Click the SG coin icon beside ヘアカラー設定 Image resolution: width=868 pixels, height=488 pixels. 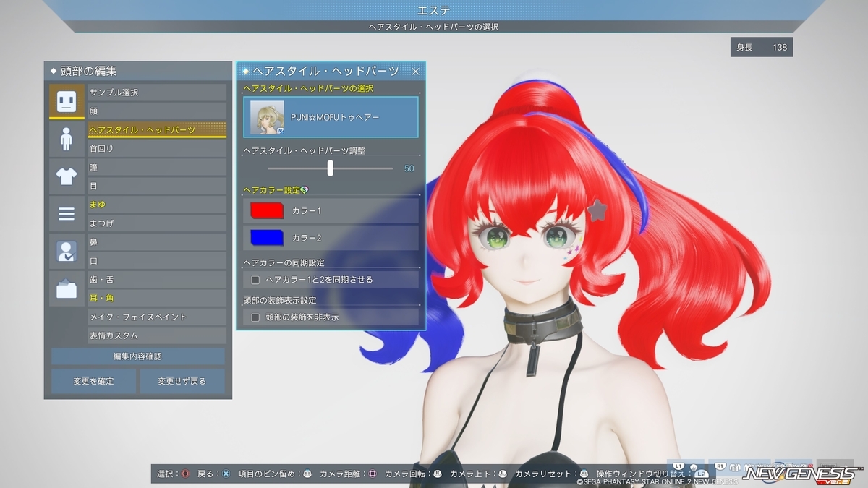click(305, 190)
